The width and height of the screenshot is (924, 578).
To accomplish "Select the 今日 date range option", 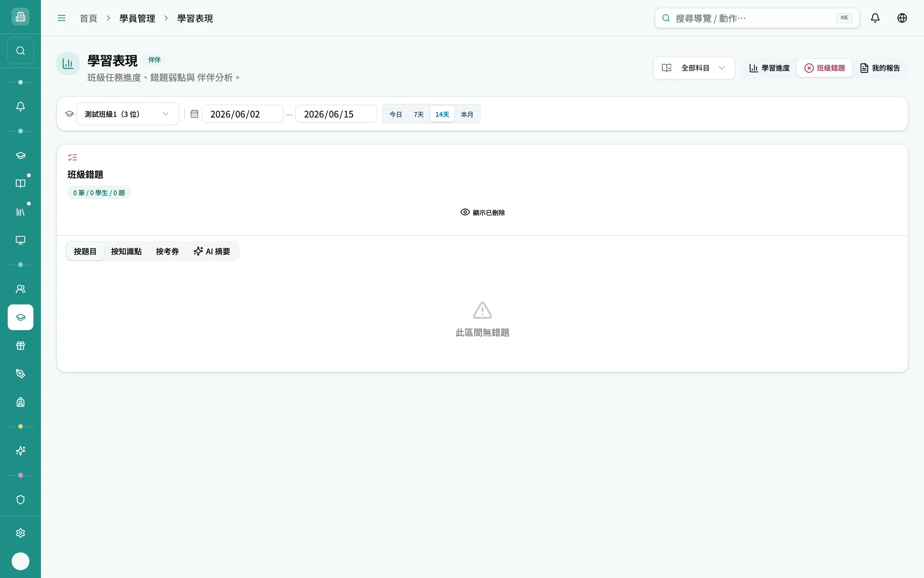I will point(396,114).
